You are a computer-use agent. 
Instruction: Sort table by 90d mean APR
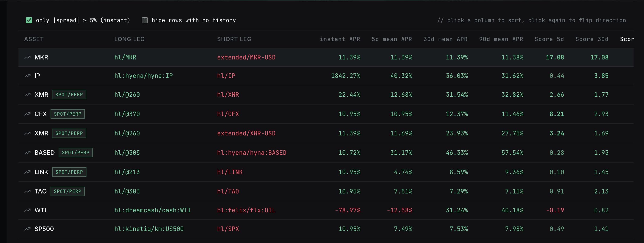pos(501,39)
